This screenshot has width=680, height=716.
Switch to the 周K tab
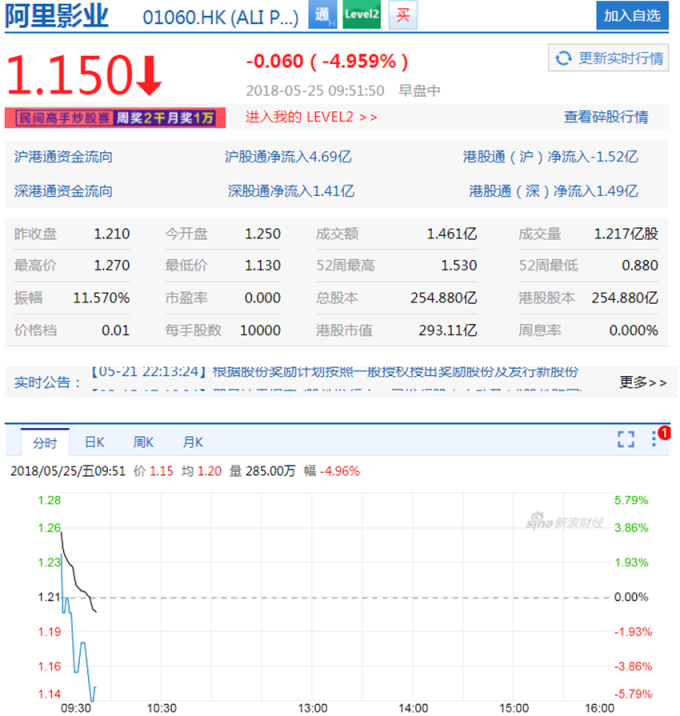(143, 442)
